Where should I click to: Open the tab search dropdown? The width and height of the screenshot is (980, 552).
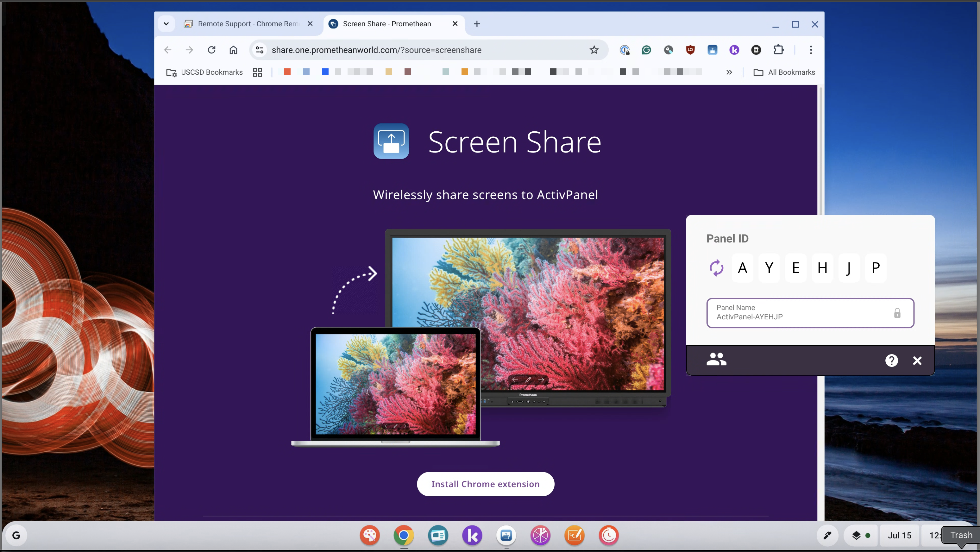(166, 24)
